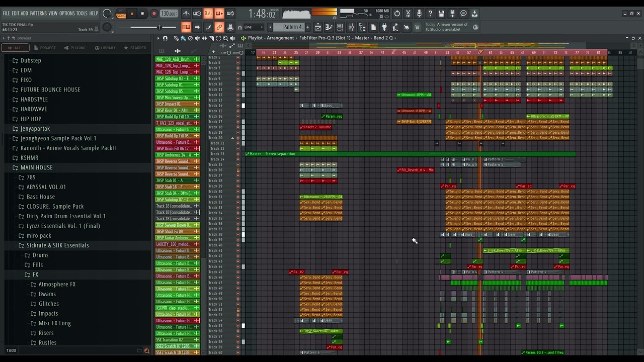The width and height of the screenshot is (644, 362).
Task: Select the playlist Paint brush tool
Action: 183,38
